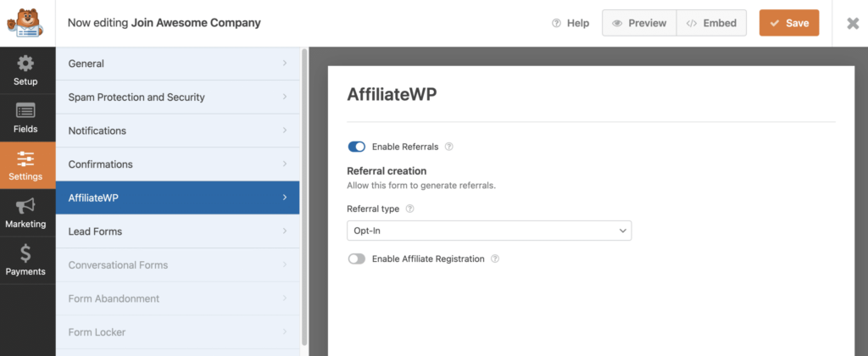The width and height of the screenshot is (868, 356).
Task: Select the Lead Forms settings item
Action: 178,231
